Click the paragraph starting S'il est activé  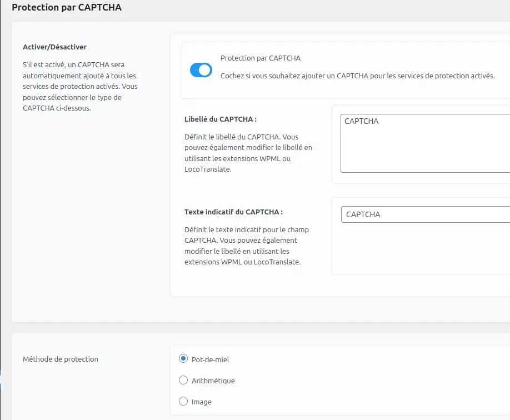tap(80, 86)
